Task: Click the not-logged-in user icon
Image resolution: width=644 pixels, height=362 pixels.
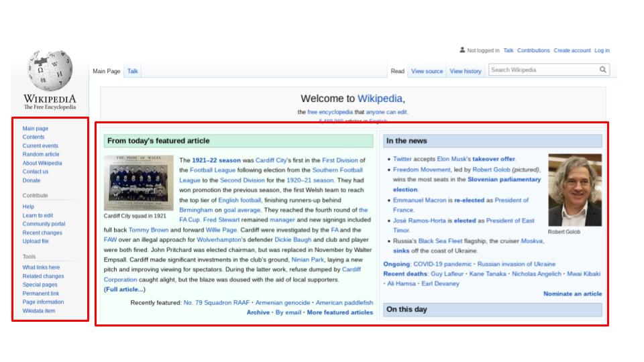Action: pos(462,50)
